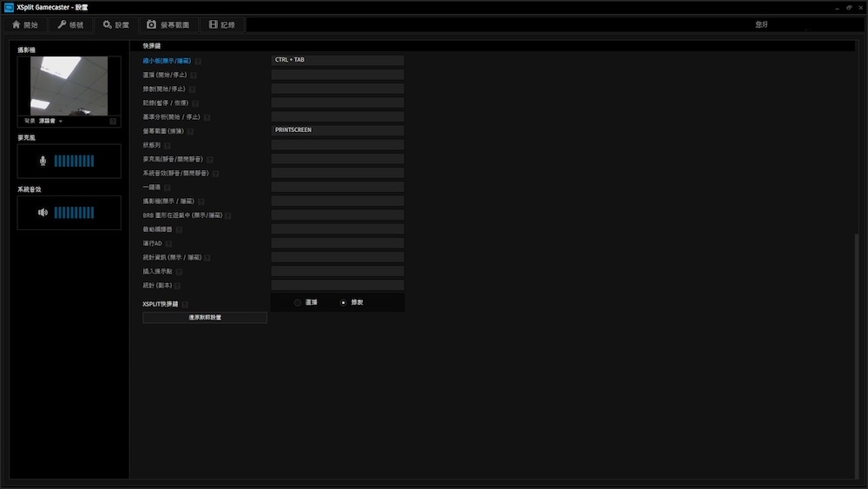
Task: Click the help icon under camera preview
Action: (x=113, y=121)
